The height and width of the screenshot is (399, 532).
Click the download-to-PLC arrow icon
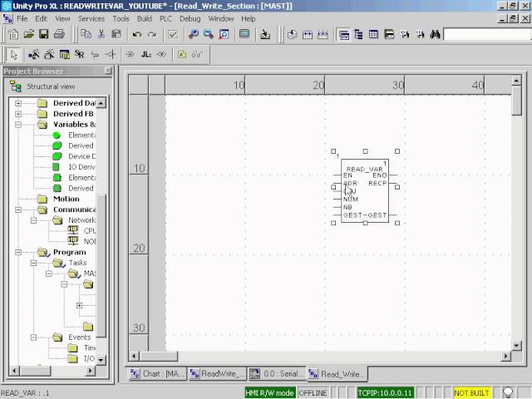(x=292, y=34)
